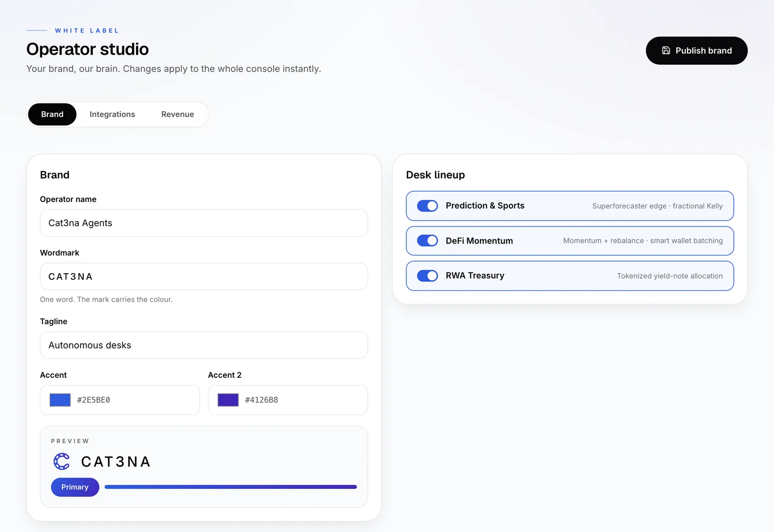774x532 pixels.
Task: Click the #4126B8 hex value
Action: pyautogui.click(x=261, y=400)
